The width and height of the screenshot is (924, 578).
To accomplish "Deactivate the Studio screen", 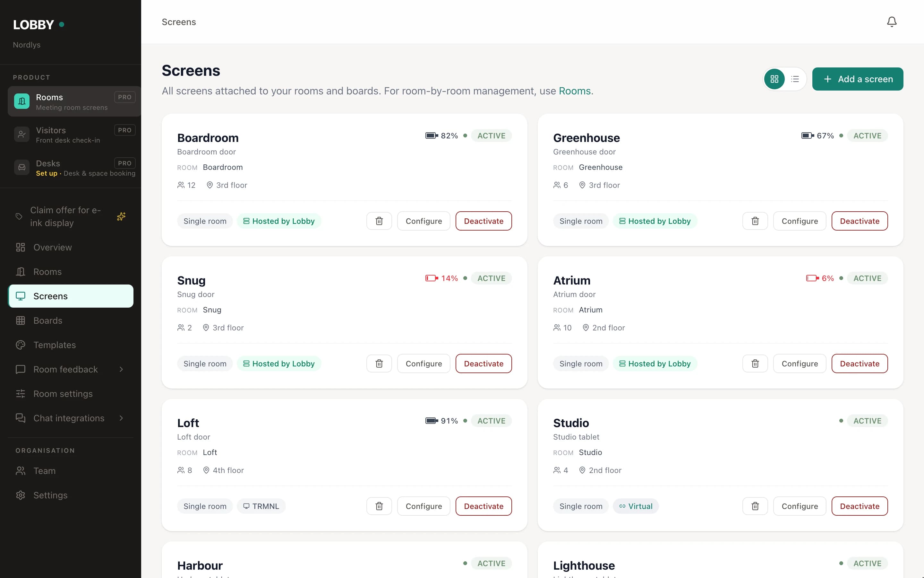I will click(860, 506).
